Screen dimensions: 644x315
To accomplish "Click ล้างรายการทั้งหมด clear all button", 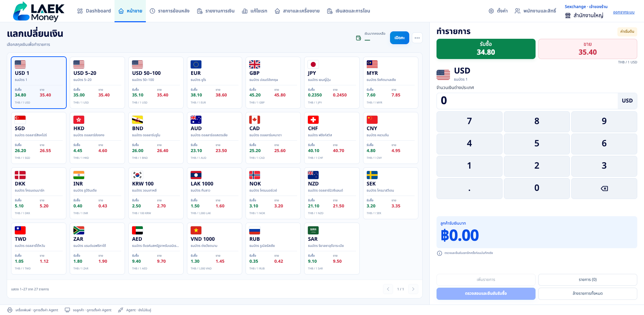I will pos(588,293).
